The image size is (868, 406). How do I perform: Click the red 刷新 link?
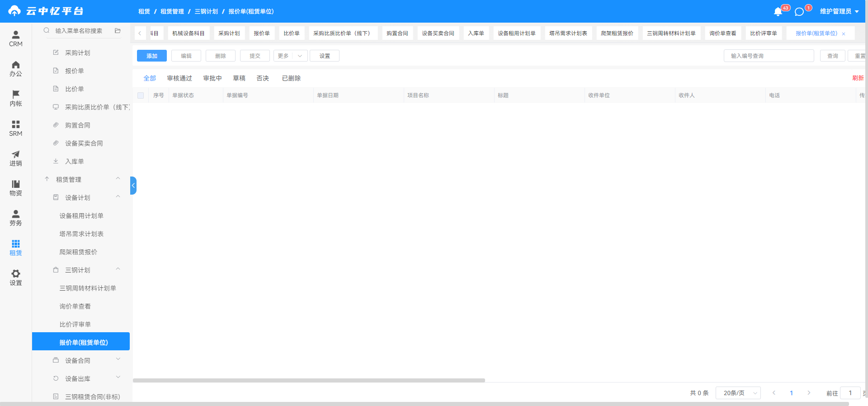858,78
